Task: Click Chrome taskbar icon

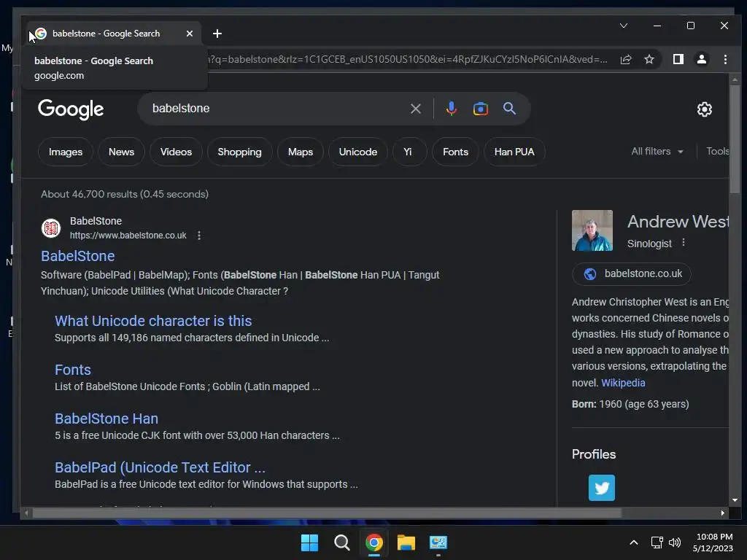Action: pyautogui.click(x=374, y=542)
